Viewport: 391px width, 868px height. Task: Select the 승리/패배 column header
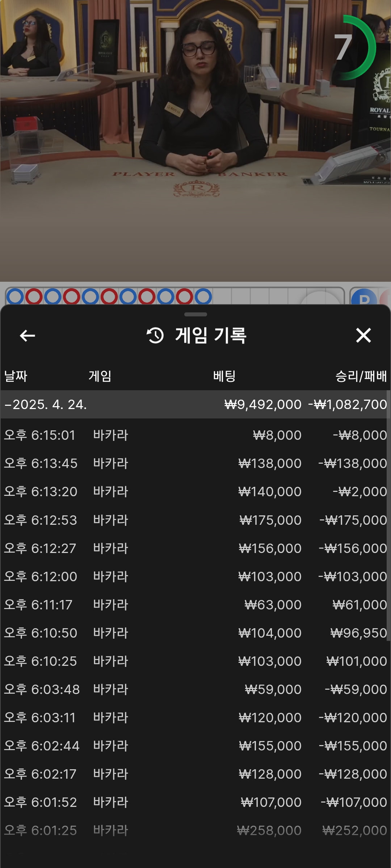point(361,376)
